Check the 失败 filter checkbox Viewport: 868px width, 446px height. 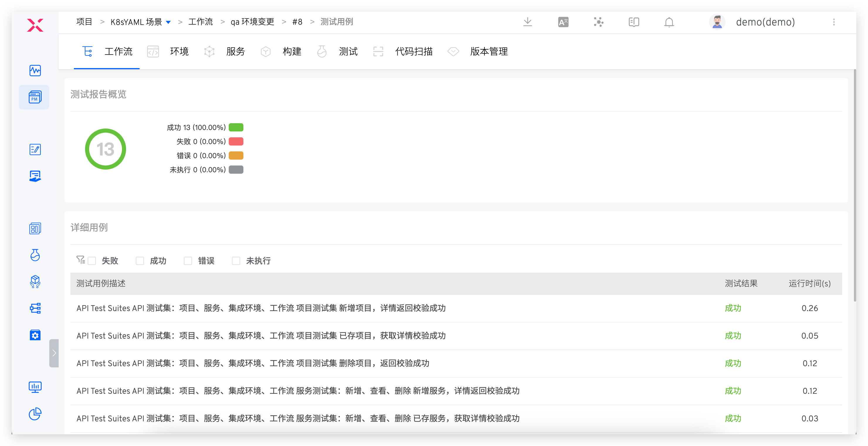point(92,261)
